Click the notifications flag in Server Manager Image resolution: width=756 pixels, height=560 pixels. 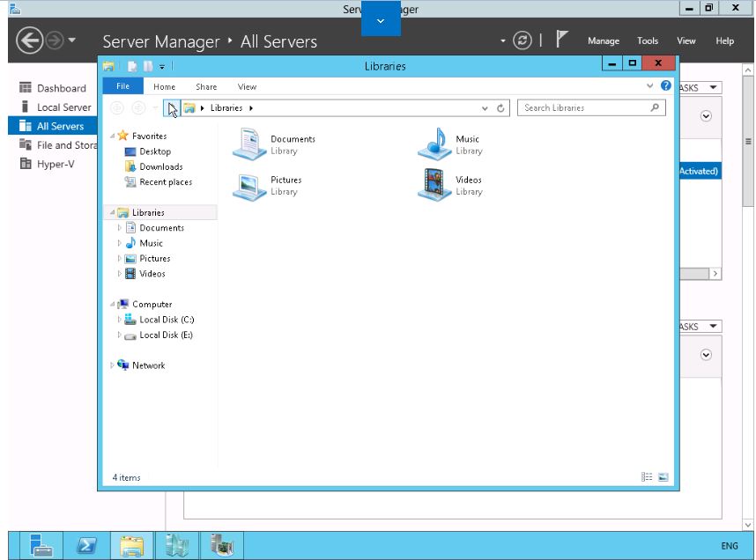561,39
